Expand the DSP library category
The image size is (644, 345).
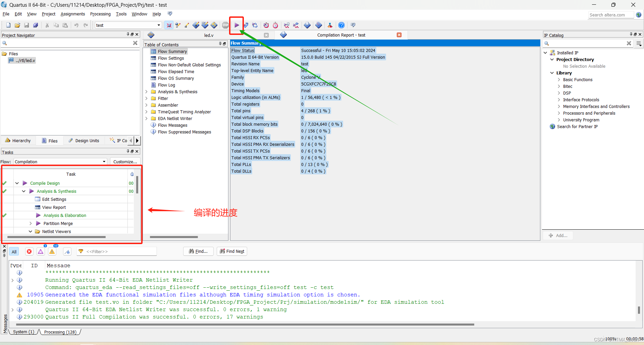pos(559,93)
